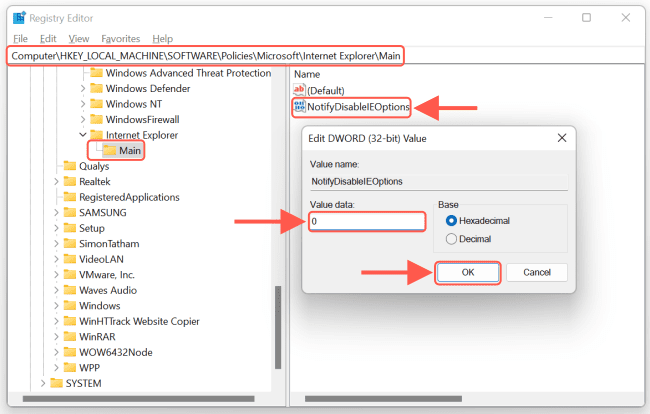Screen dimensions: 650x414
Task: Click the VideoLAN folder icon
Action: click(x=70, y=259)
